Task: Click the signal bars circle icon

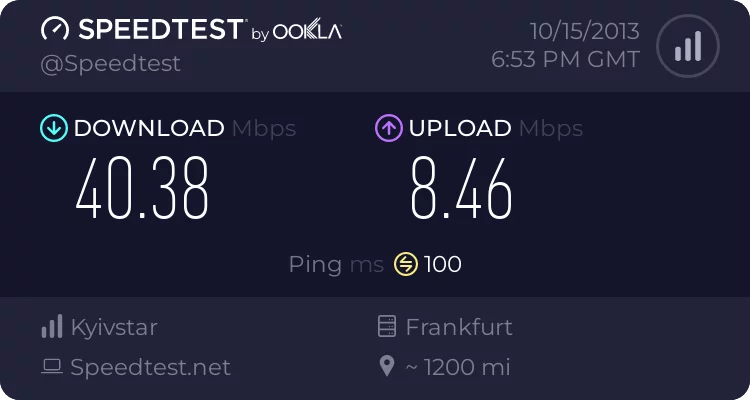Action: [x=686, y=45]
